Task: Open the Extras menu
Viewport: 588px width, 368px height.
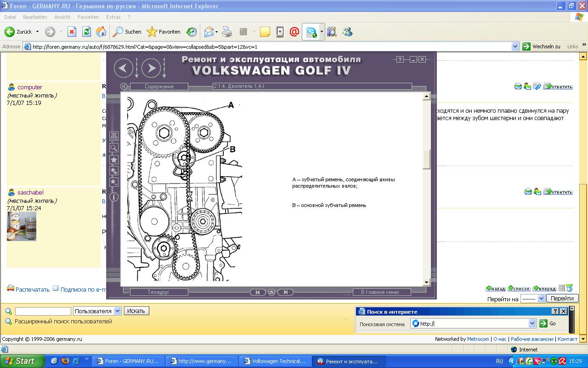Action: point(113,17)
